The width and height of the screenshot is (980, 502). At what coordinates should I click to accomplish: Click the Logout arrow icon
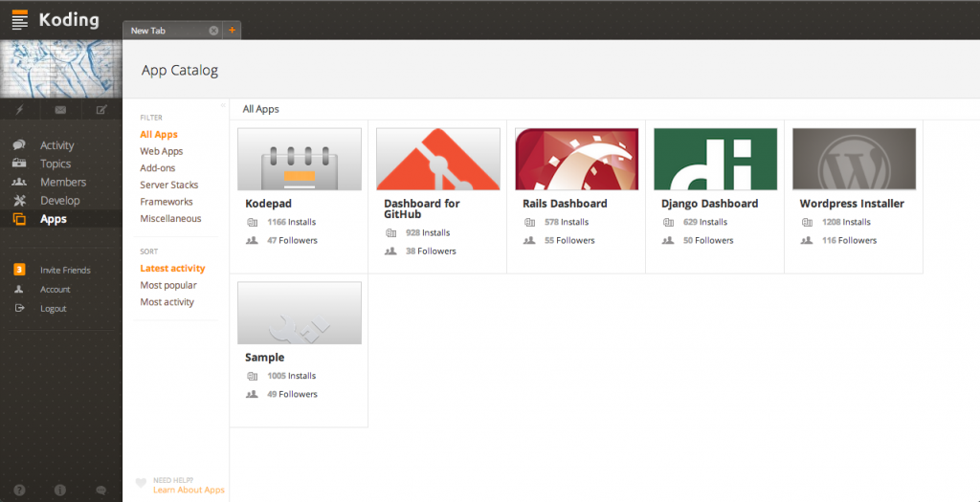click(19, 308)
